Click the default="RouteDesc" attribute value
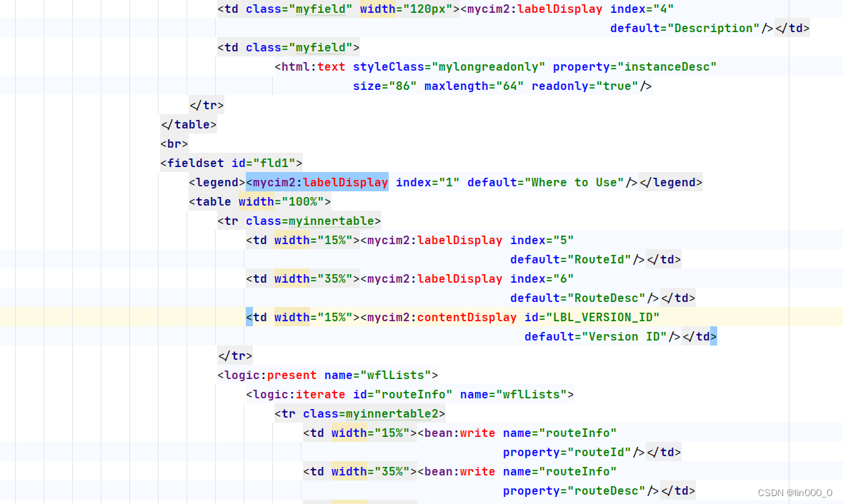Image resolution: width=843 pixels, height=504 pixels. click(578, 298)
